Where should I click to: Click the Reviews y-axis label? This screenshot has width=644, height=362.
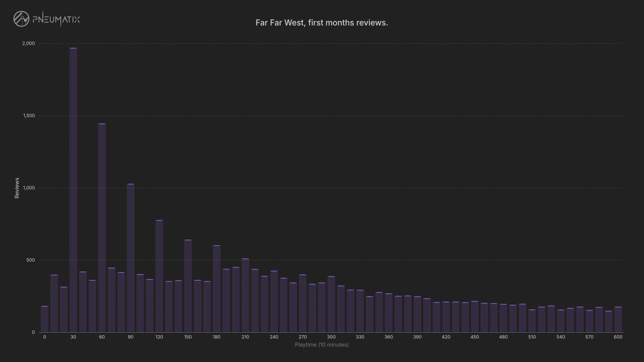pos(17,188)
